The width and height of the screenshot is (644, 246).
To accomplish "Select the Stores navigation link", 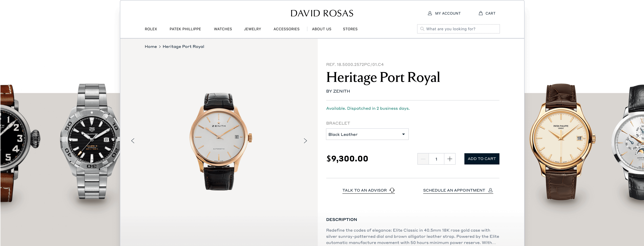I will coord(350,29).
